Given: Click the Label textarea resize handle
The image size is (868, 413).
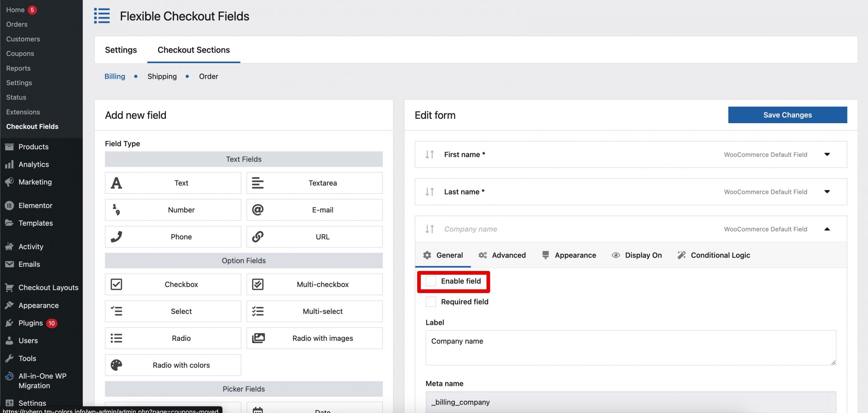Looking at the screenshot, I should click(x=833, y=362).
